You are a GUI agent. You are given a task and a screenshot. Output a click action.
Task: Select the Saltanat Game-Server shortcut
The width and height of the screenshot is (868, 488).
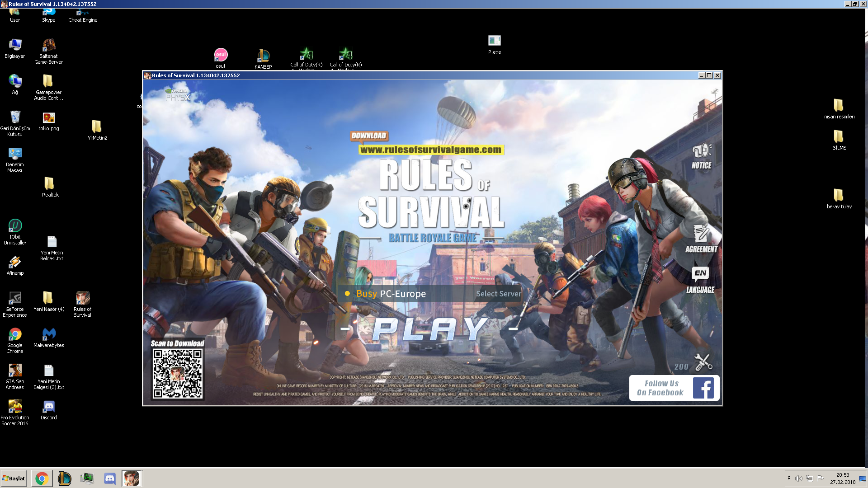[49, 51]
